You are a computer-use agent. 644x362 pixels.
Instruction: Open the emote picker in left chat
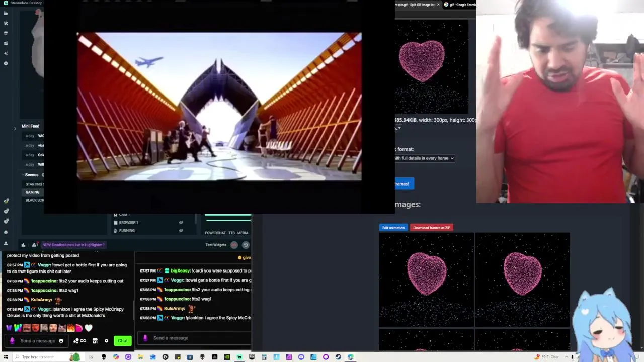[61, 341]
